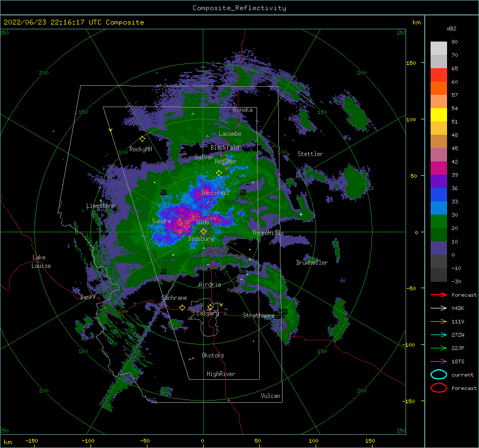Screen dimensions: 479x448
Task: Click the RockyMH label
Action: tap(141, 149)
